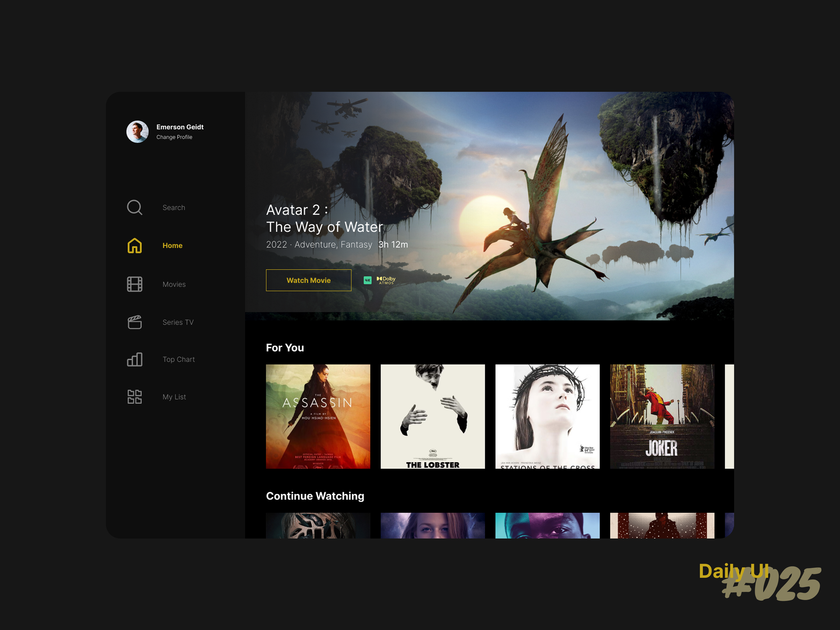Open The Lobster movie poster

click(433, 417)
